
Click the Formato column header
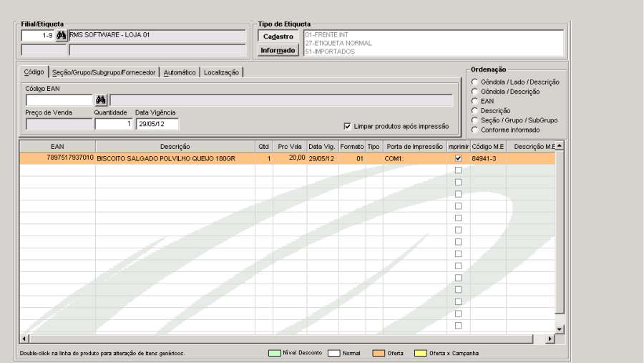(x=352, y=146)
